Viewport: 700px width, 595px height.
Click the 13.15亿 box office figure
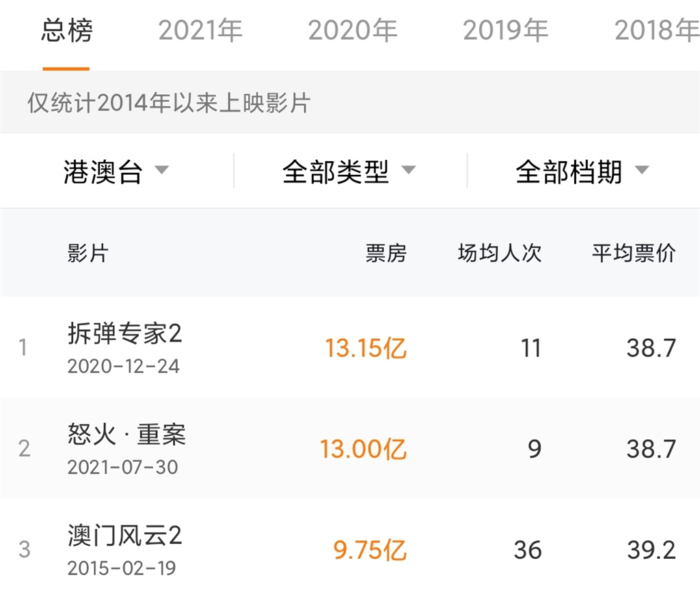pos(367,347)
